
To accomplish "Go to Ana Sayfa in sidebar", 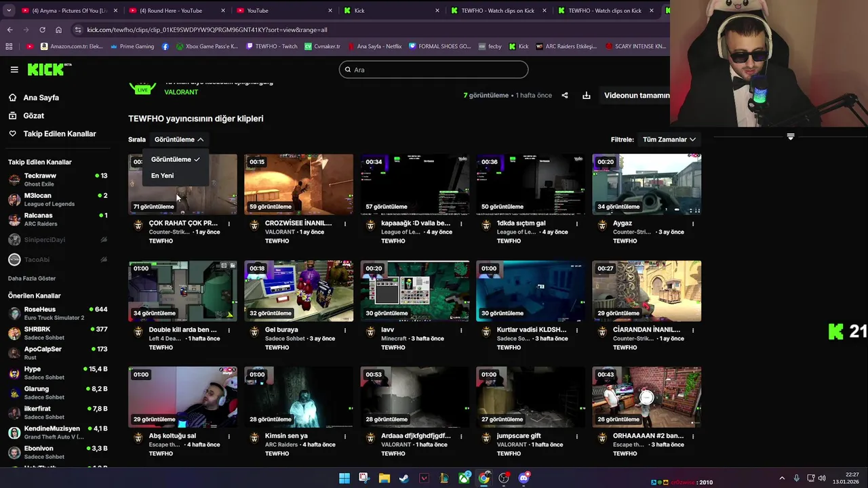I will pyautogui.click(x=41, y=98).
